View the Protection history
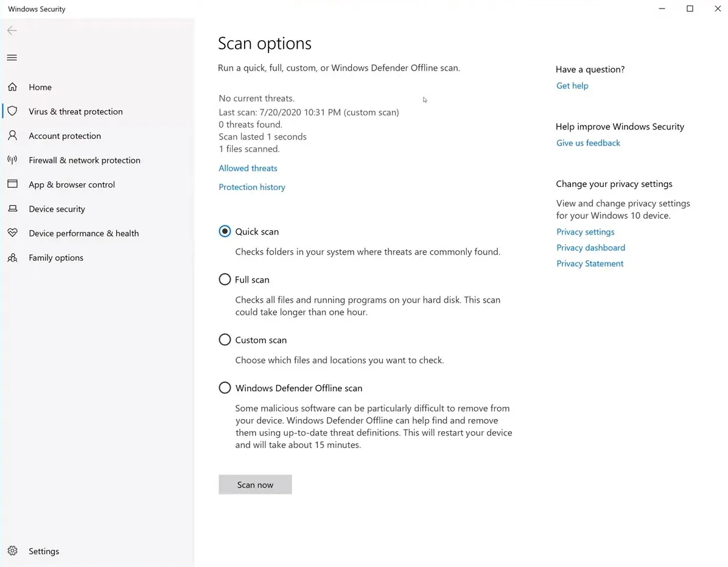Viewport: 728px width, 567px height. pos(251,187)
